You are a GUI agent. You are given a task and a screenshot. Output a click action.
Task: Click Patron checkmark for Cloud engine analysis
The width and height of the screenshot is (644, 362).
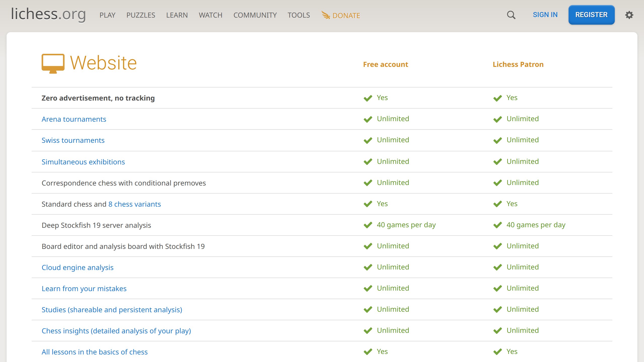(x=497, y=267)
